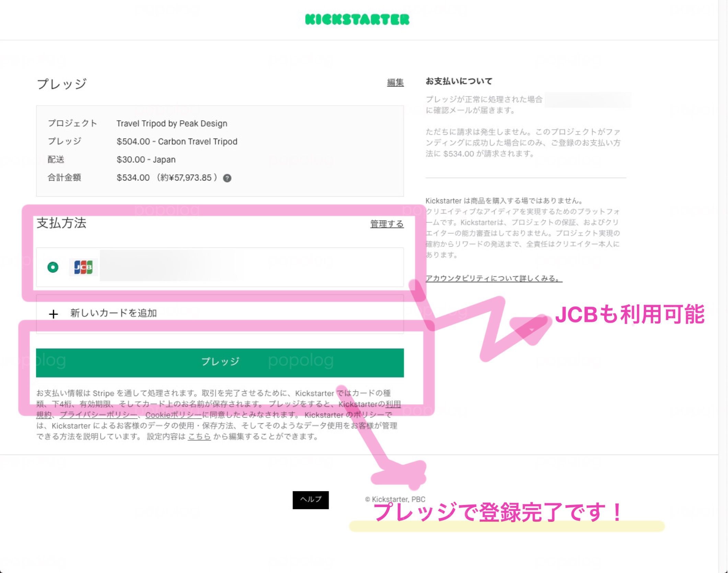Click the project name Travel Tripod by Peak Design
Viewport: 728px width, 573px height.
click(x=172, y=123)
